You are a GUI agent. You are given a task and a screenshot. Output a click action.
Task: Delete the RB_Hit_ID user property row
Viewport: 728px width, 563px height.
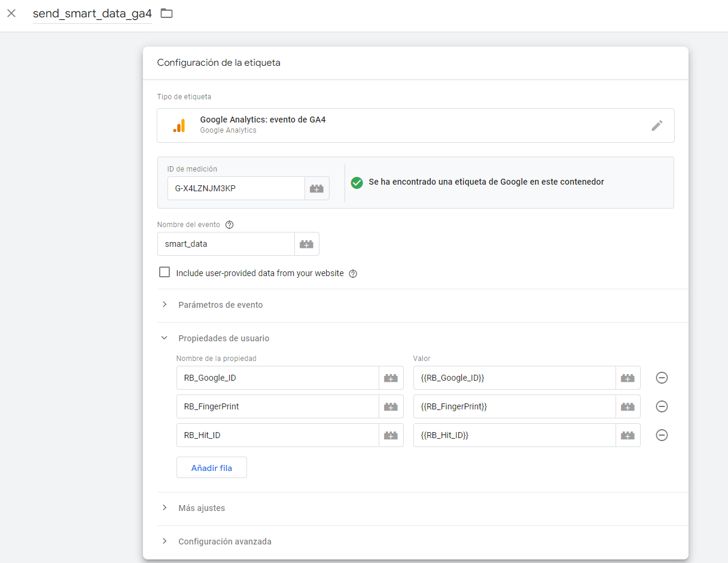662,435
